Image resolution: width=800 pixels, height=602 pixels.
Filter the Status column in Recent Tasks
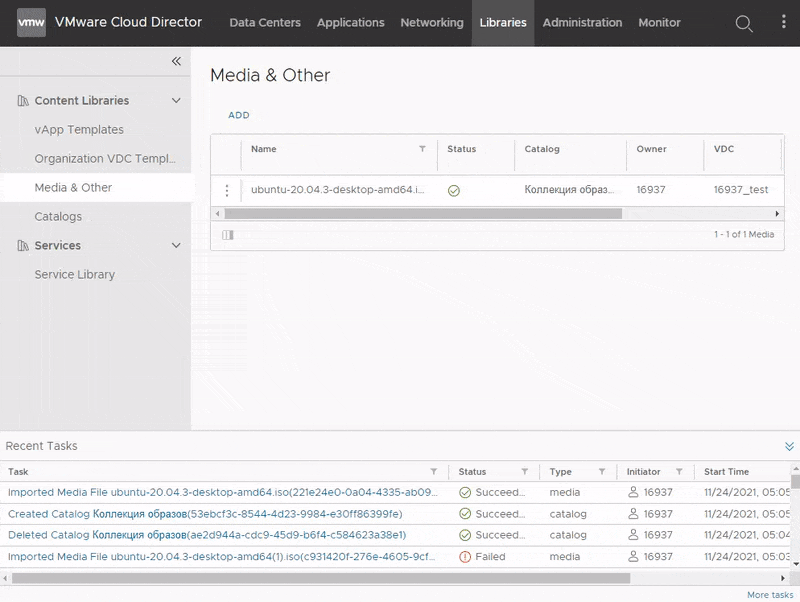point(524,471)
